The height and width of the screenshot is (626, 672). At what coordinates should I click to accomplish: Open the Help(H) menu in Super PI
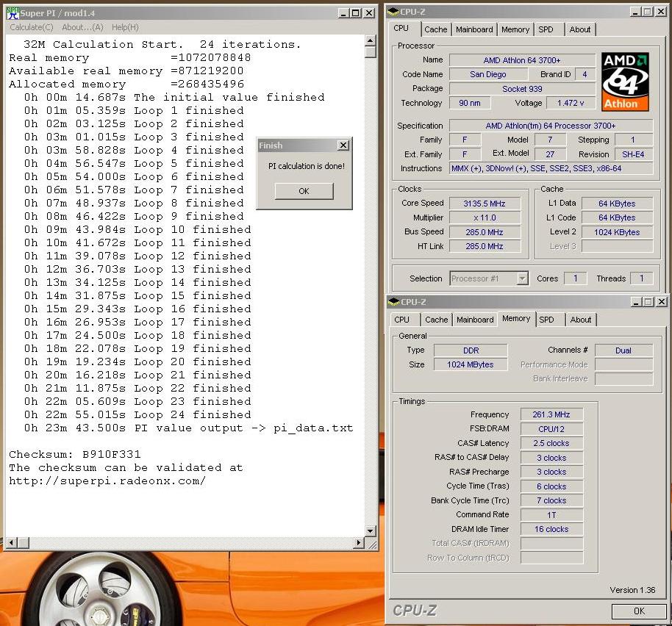125,27
